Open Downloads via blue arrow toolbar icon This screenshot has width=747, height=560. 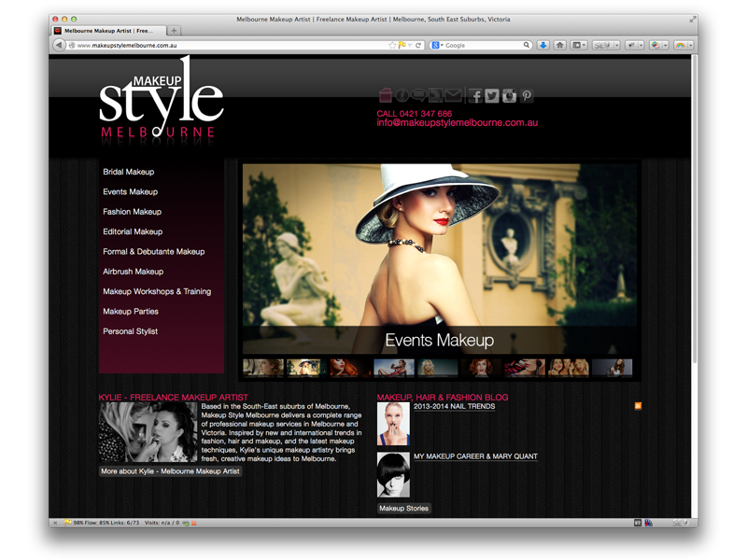[543, 45]
